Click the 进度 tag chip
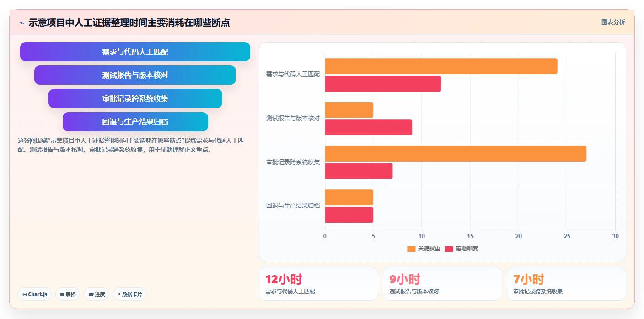 97,294
